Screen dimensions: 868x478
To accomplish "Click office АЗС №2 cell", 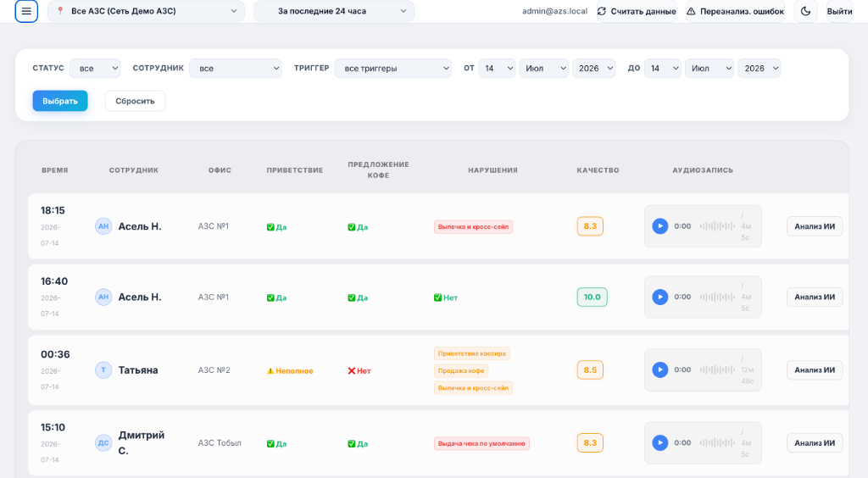I will [x=214, y=370].
